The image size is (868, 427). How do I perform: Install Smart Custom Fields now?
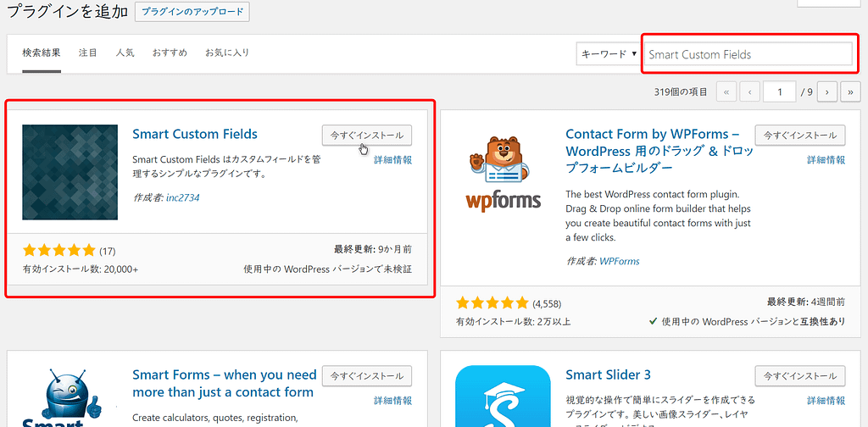click(367, 135)
